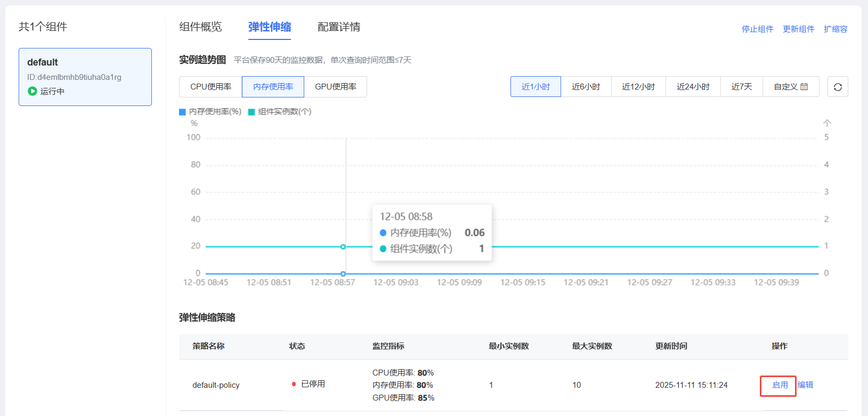
Task: Switch to the 组件概览 tab
Action: 200,27
